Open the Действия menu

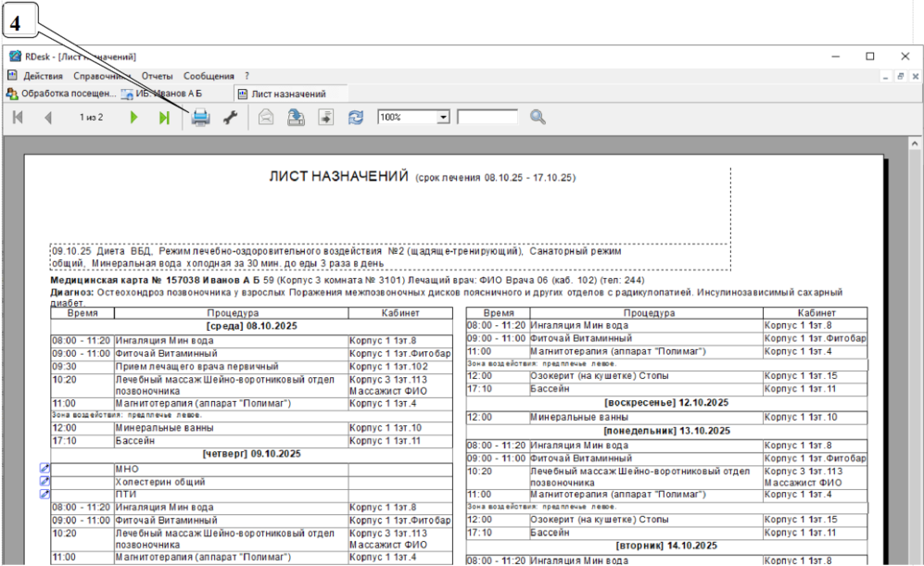pos(43,76)
